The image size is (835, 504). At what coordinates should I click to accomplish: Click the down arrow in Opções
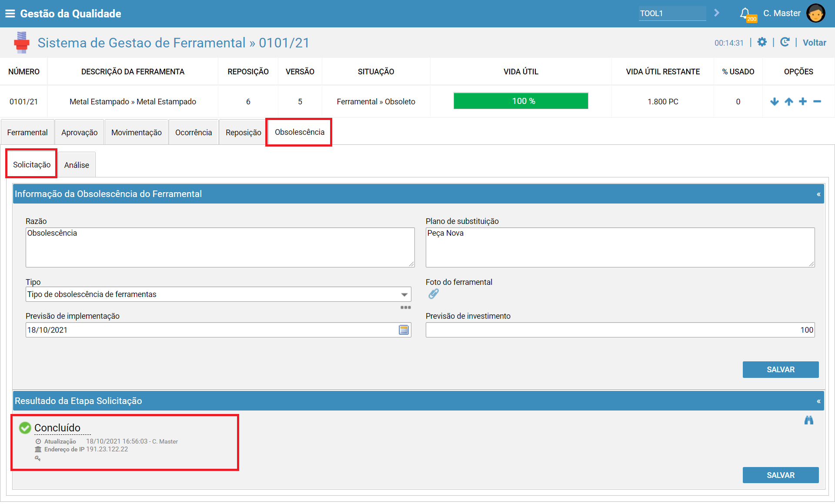point(775,102)
